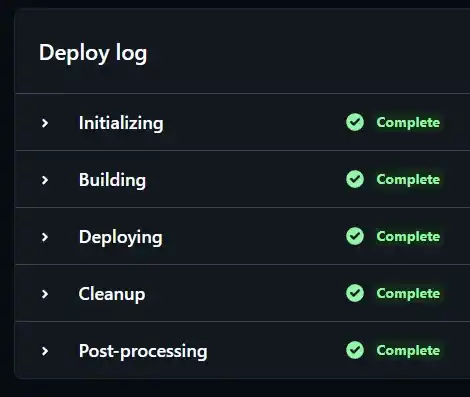
Task: Click the Deploy log heading
Action: click(93, 54)
